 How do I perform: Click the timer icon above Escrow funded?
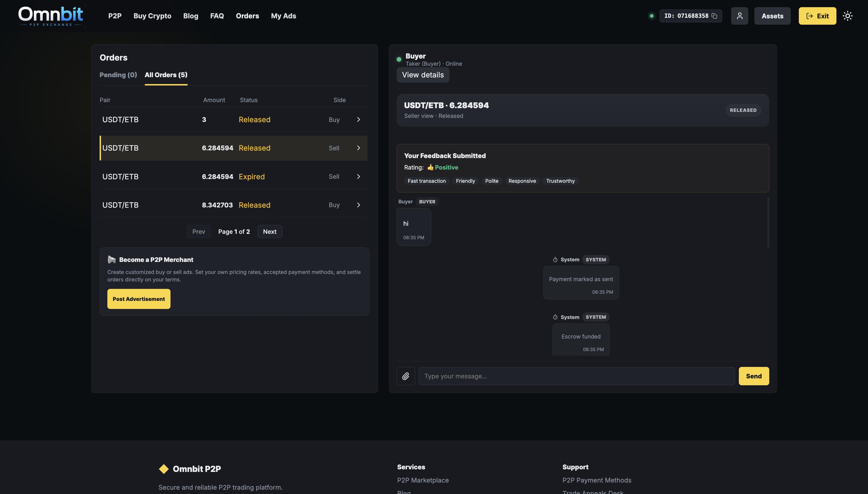(x=555, y=317)
